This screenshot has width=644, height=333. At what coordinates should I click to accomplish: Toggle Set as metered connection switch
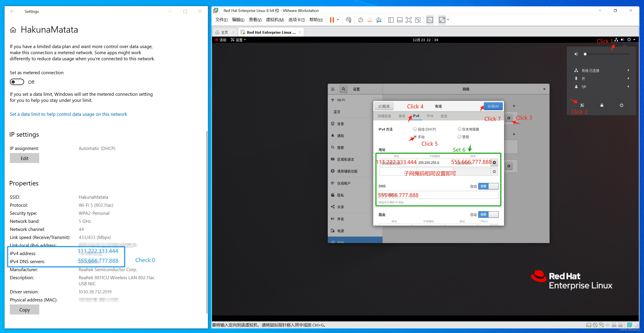click(17, 82)
